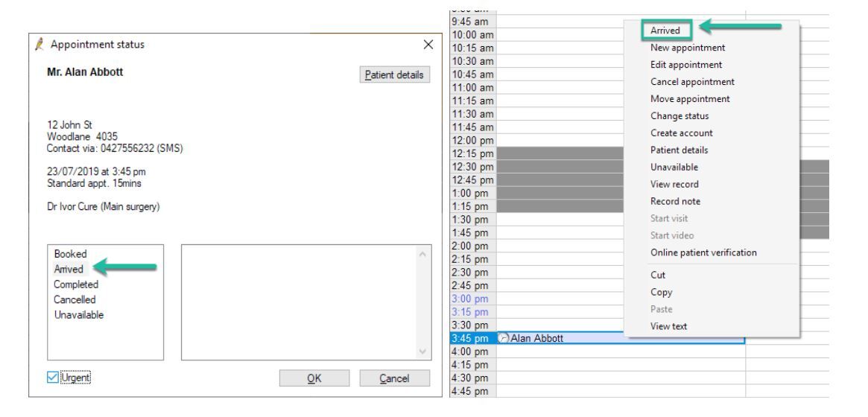Pick Cancelled from the status list

tap(75, 299)
